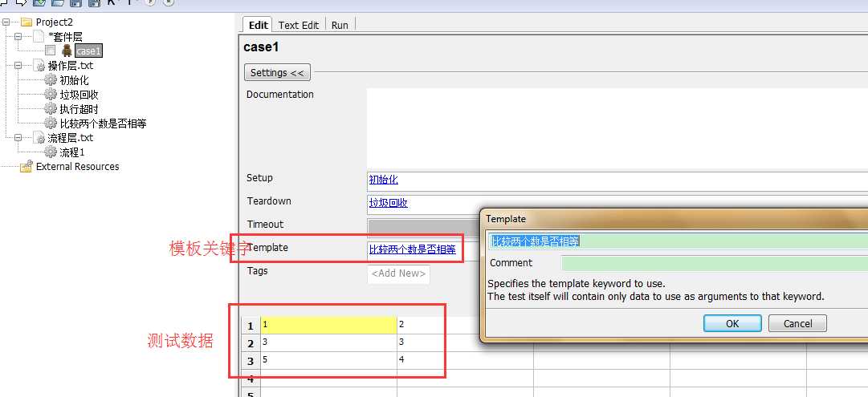The image size is (868, 397).
Task: Open the Text Edit tab
Action: pyautogui.click(x=299, y=25)
